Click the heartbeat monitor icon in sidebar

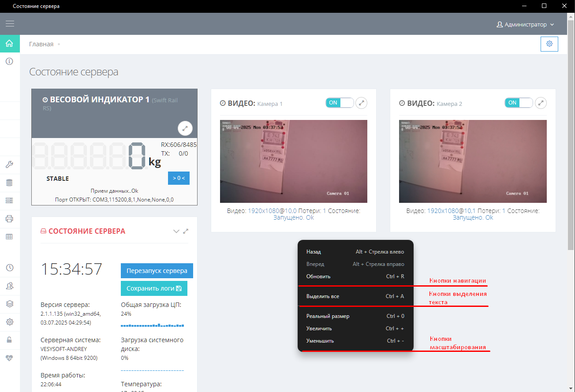pyautogui.click(x=9, y=358)
